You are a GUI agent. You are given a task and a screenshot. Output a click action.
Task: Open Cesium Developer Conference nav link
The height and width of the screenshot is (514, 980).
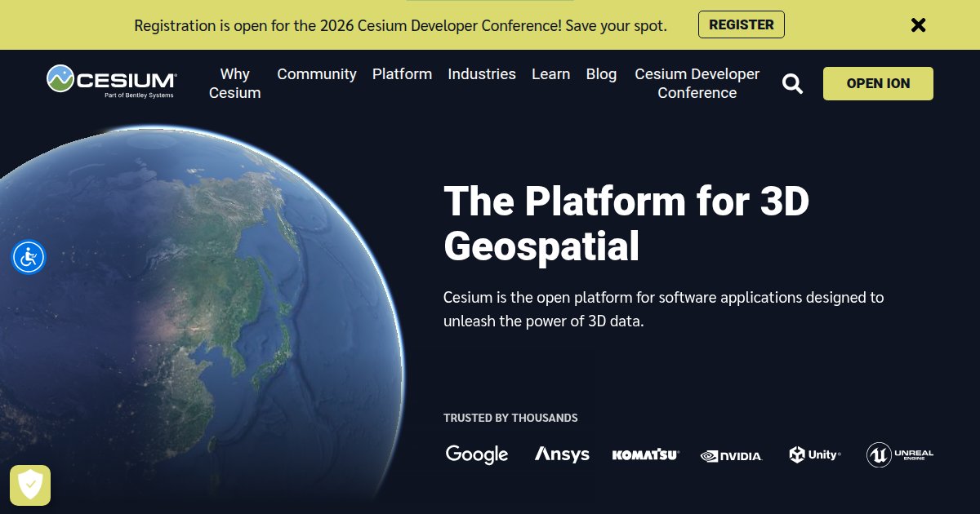pos(697,83)
